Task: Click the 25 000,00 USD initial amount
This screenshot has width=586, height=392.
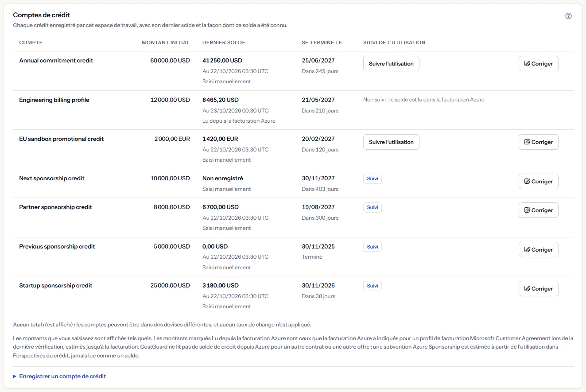Action: click(x=170, y=286)
